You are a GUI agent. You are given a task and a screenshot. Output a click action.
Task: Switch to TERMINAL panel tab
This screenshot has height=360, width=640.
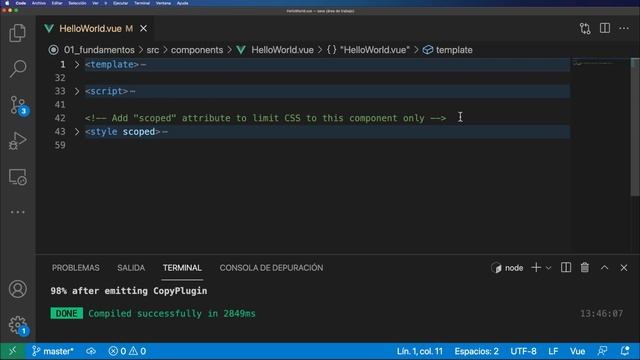click(182, 268)
